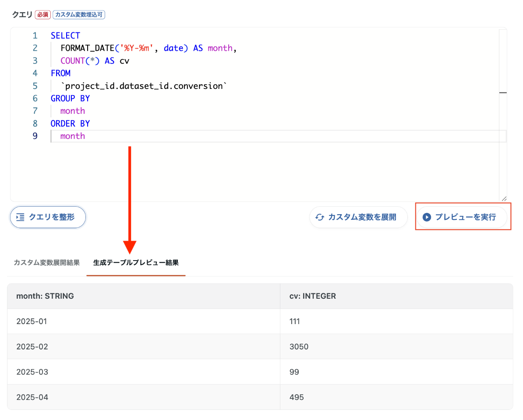Image resolution: width=523 pixels, height=420 pixels.
Task: Place cursor on line 9 after month
Action: 85,136
